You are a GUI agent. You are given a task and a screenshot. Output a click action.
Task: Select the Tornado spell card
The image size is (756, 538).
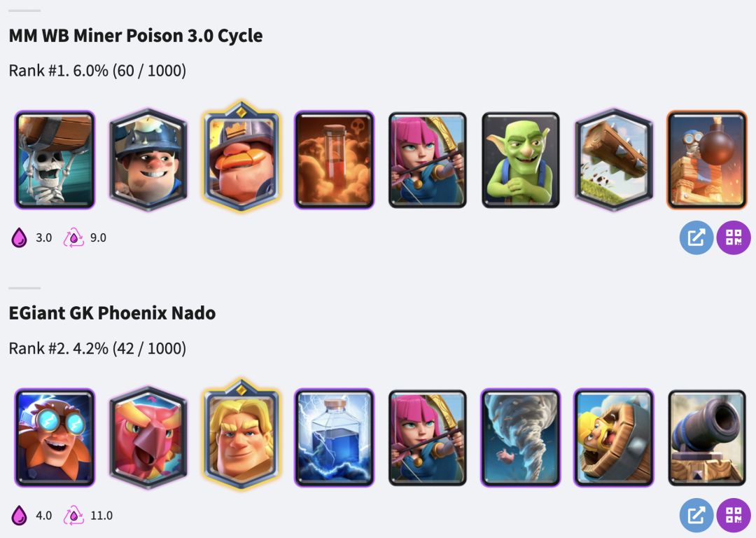coord(521,437)
